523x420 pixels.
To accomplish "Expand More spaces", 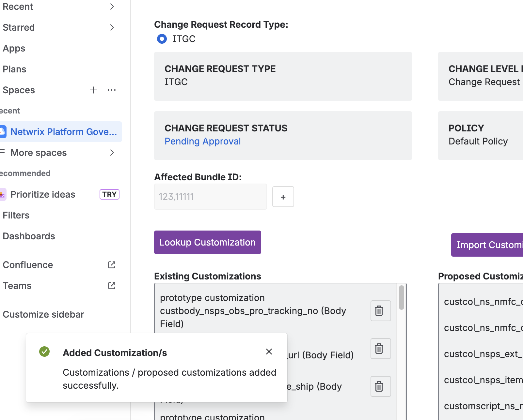I will click(x=112, y=153).
